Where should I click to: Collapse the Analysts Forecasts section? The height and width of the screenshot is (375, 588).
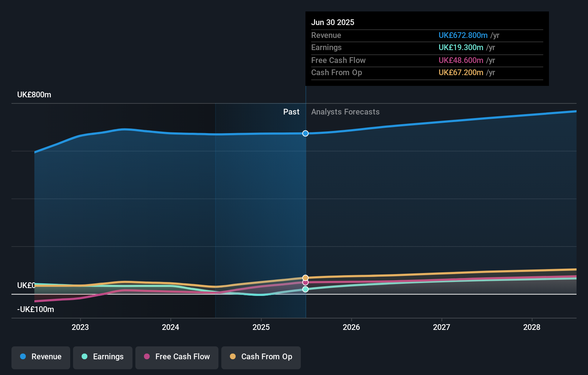(x=345, y=112)
